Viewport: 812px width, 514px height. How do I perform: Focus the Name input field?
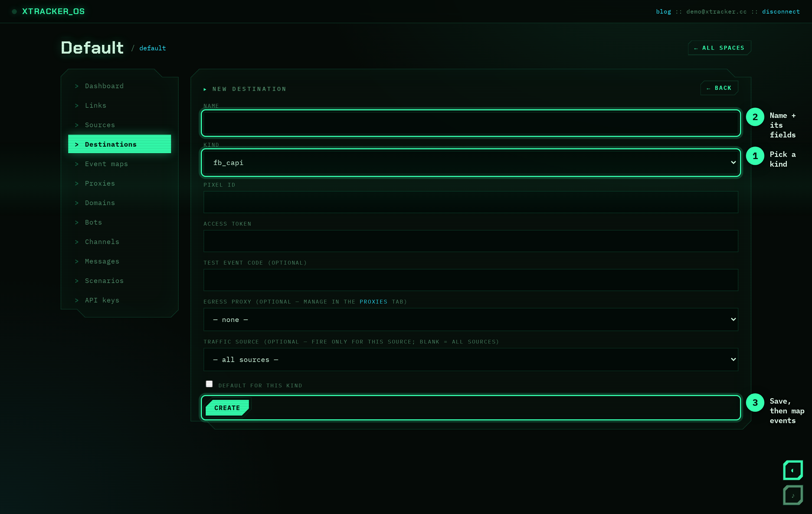click(x=471, y=123)
